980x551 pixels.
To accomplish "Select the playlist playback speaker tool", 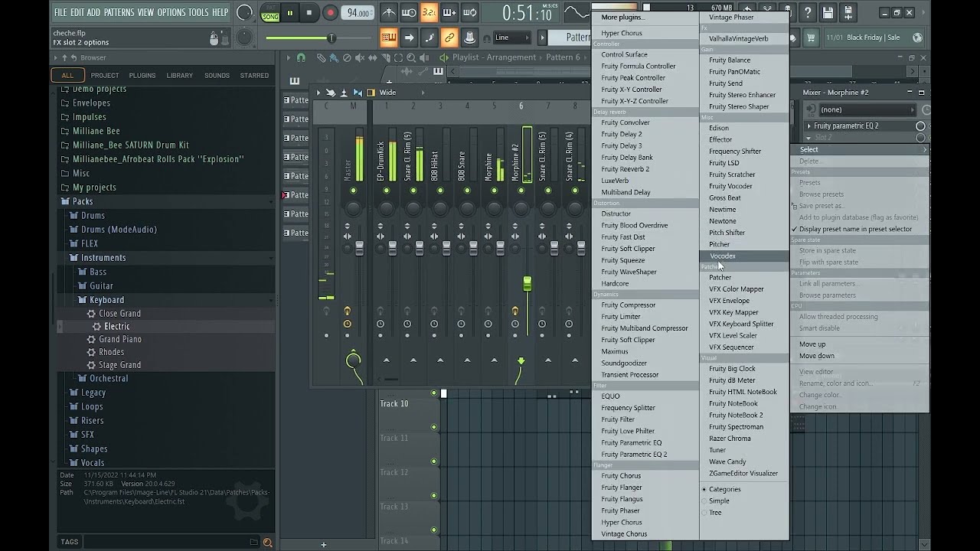I will pos(423,57).
